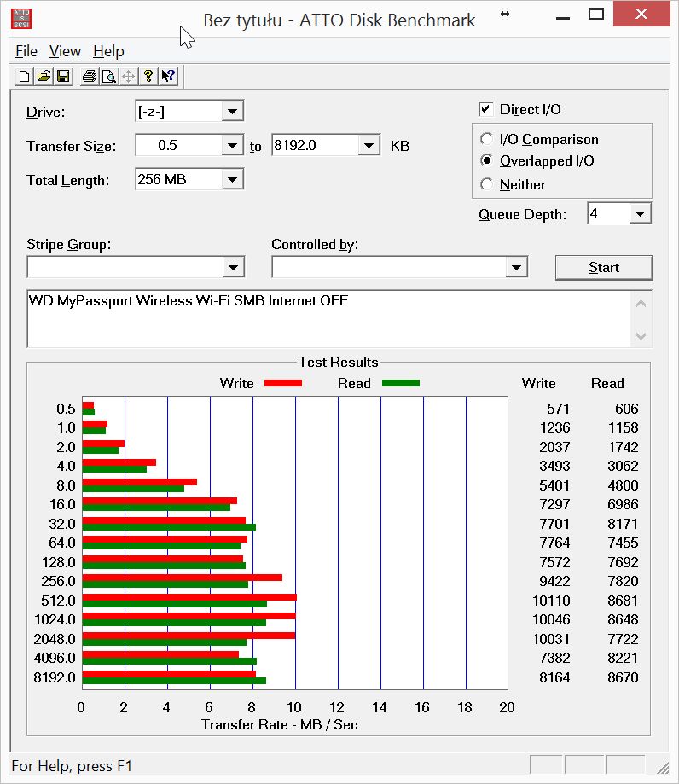The height and width of the screenshot is (784, 679).
Task: Click the read value 8221
Action: (623, 658)
